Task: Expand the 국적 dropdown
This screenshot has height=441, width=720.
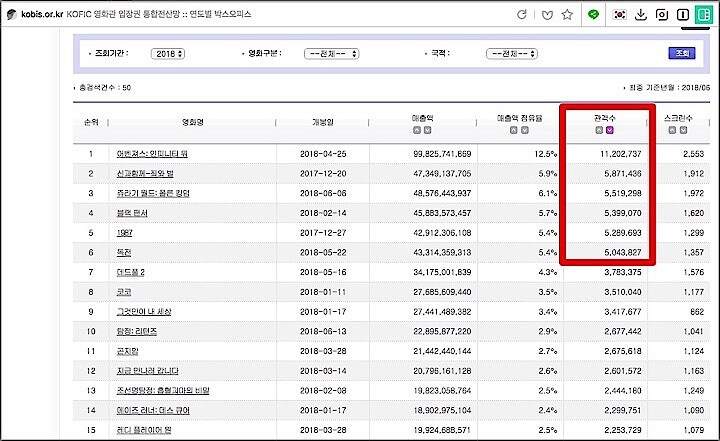Action: coord(513,53)
